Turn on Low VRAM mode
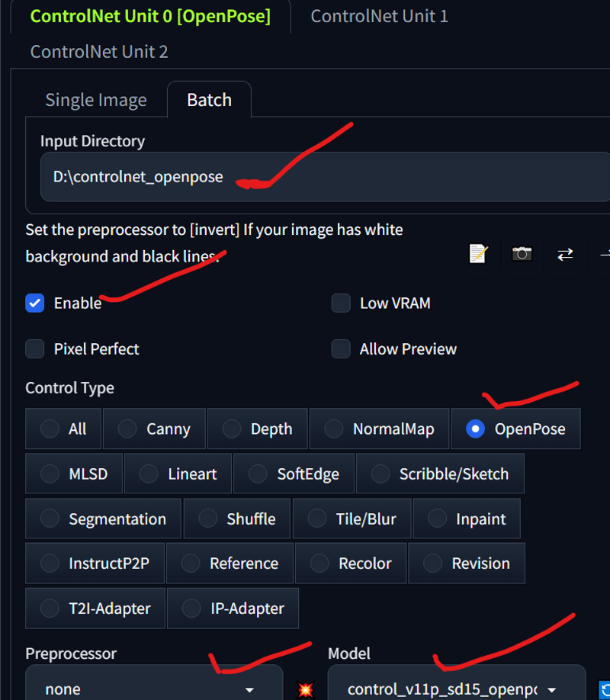The height and width of the screenshot is (700, 610). (x=341, y=303)
